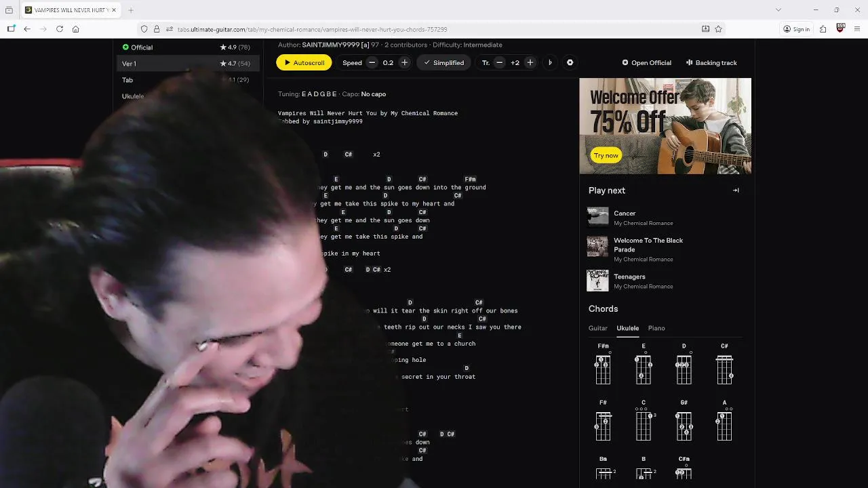868x488 pixels.
Task: Open a new browser tab
Action: (x=131, y=10)
